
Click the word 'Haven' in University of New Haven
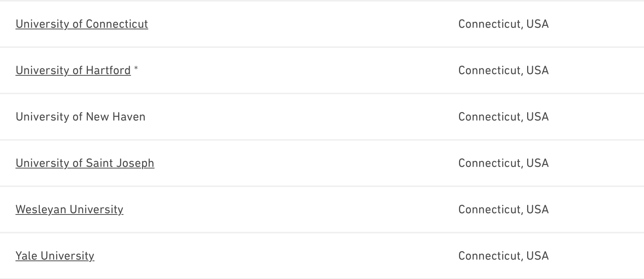coord(129,117)
